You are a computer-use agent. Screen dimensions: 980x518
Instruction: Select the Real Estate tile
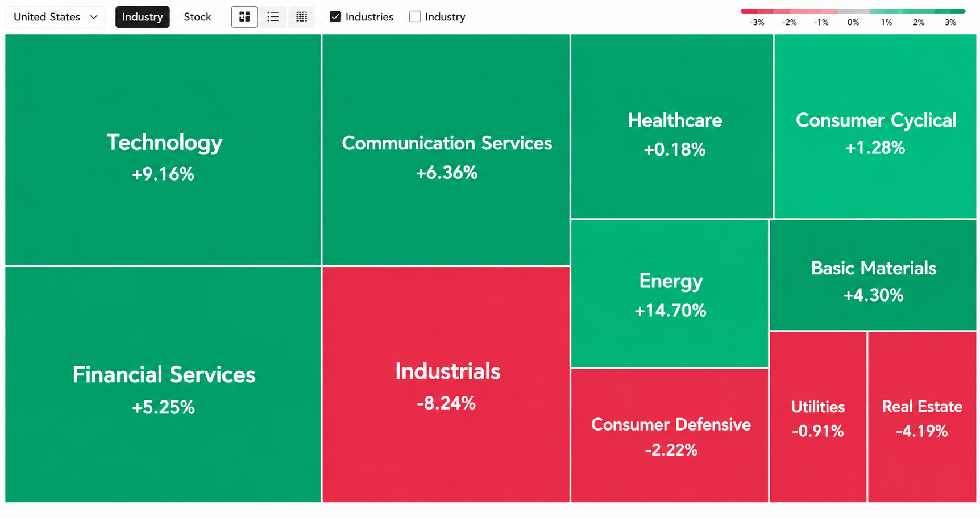coord(922,417)
